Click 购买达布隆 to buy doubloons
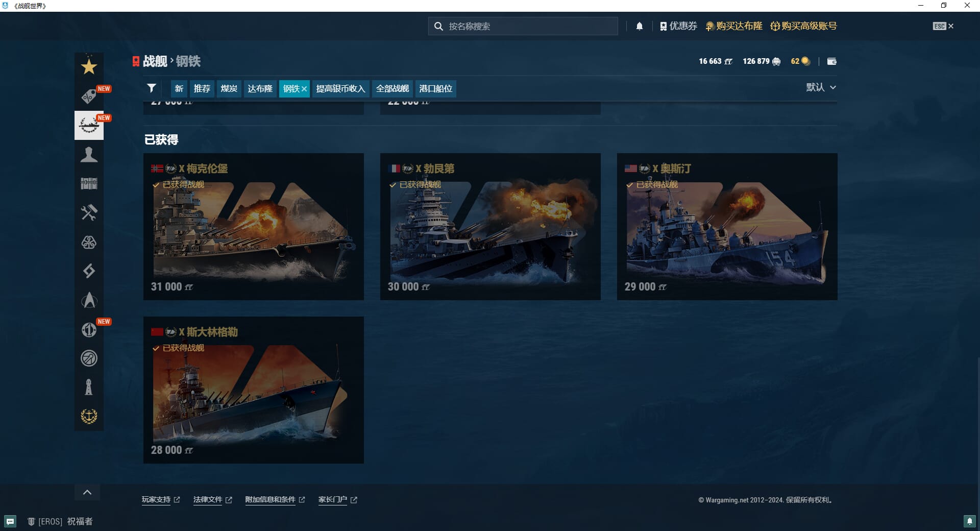Viewport: 980px width, 531px height. [x=734, y=26]
